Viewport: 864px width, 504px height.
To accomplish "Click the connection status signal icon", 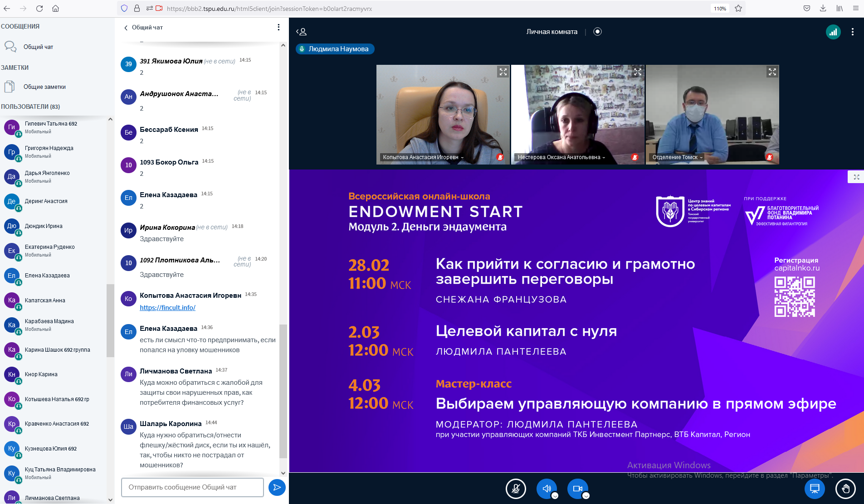I will 833,32.
